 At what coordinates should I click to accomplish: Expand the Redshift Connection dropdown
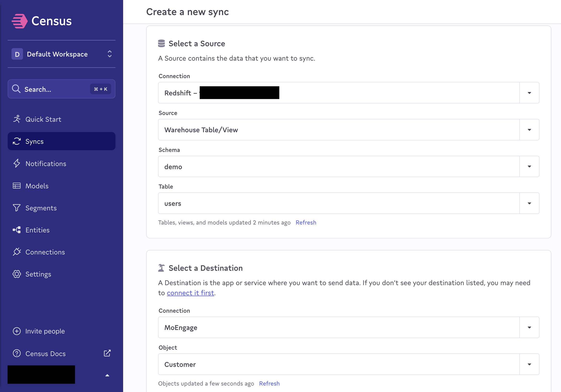(x=529, y=93)
